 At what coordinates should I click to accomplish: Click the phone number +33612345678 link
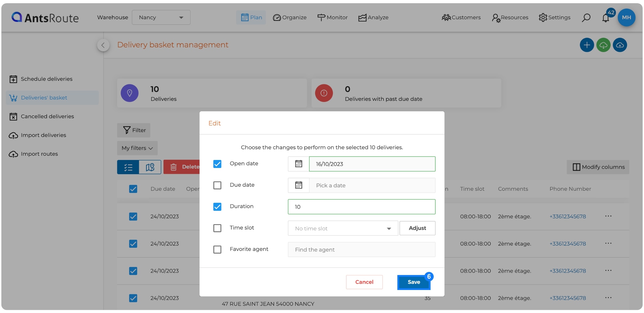coord(568,216)
